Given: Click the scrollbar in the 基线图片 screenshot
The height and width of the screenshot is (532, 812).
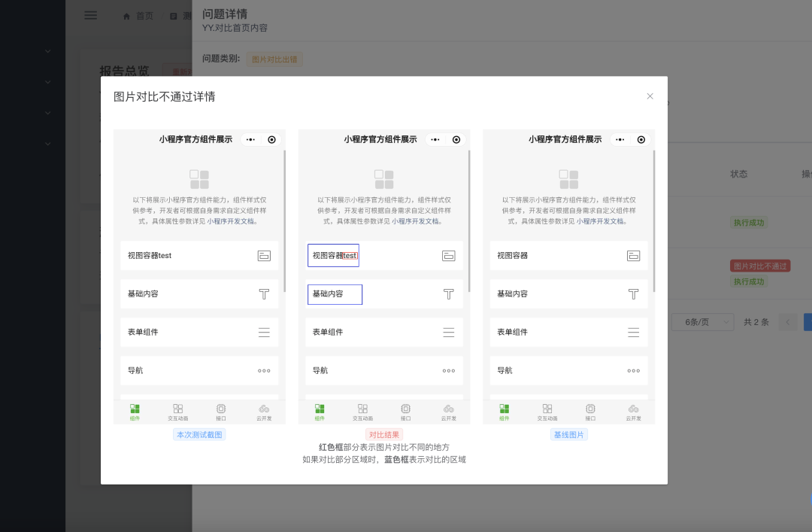Looking at the screenshot, I should pos(654,221).
